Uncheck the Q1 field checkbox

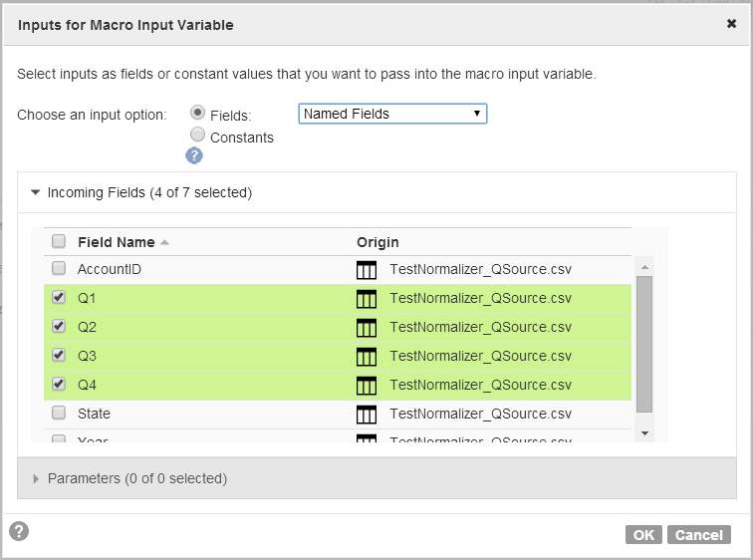click(59, 297)
